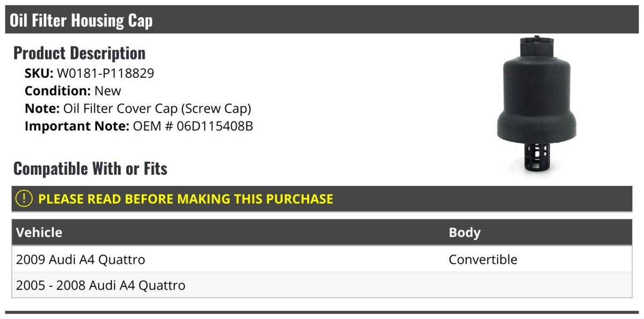This screenshot has height=319, width=644.
Task: Click the 'Please read before making this purchase' notice
Action: [x=186, y=199]
